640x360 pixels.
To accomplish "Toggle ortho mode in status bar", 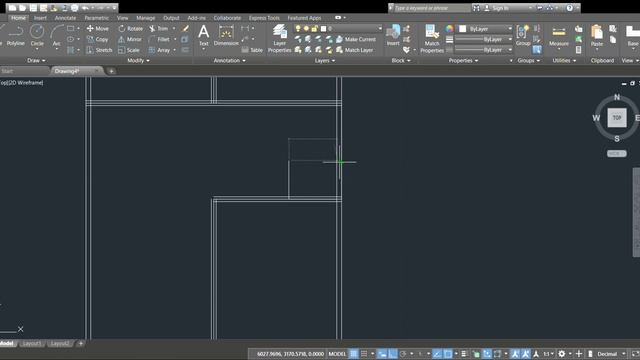I will pos(393,354).
